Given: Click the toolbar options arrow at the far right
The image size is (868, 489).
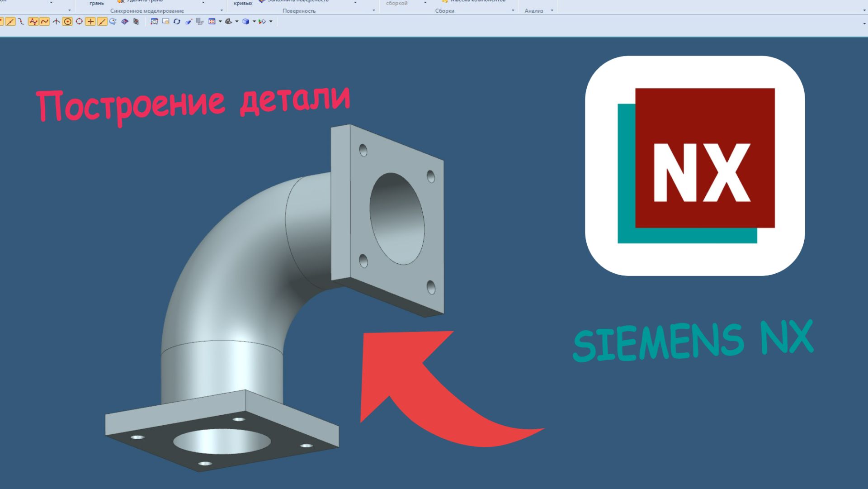Looking at the screenshot, I should pos(864,24).
